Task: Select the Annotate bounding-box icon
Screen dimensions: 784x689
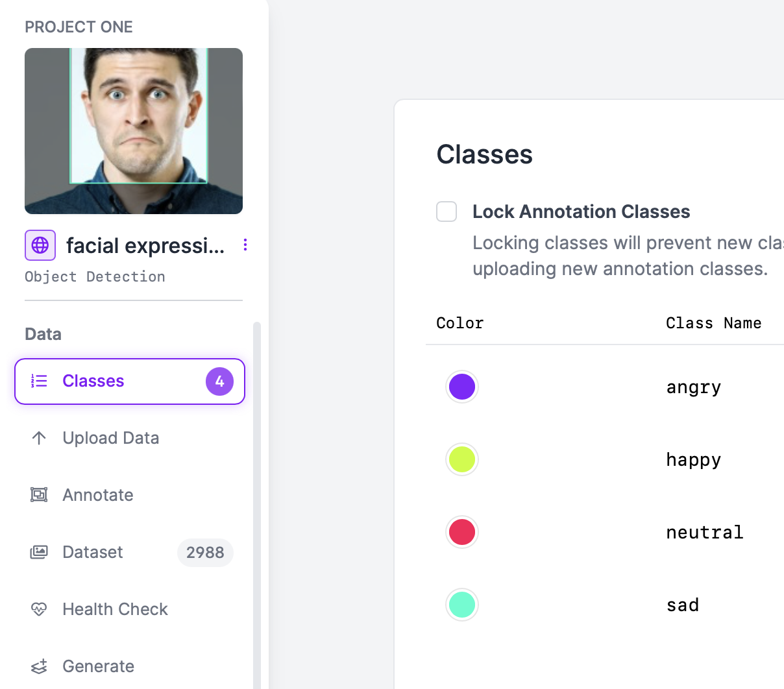Action: point(39,495)
